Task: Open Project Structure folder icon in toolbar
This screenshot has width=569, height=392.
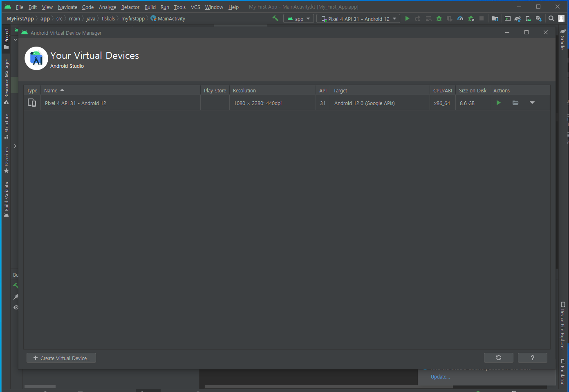Action: pos(495,18)
